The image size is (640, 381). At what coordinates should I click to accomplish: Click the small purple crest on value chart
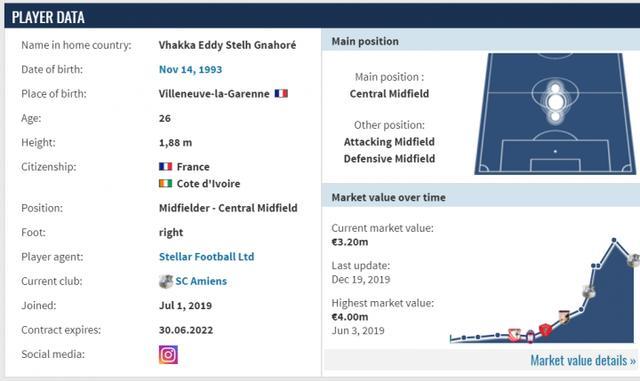(530, 336)
